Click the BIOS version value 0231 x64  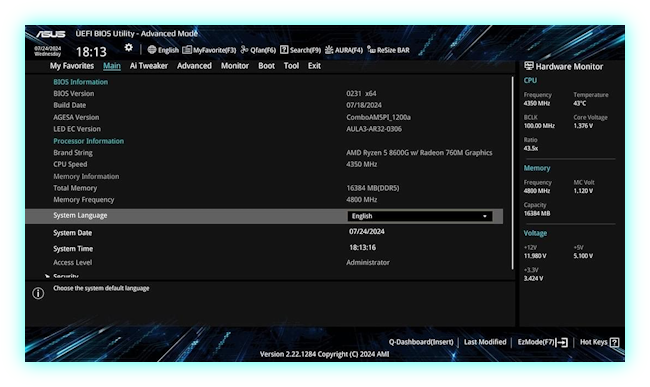361,94
